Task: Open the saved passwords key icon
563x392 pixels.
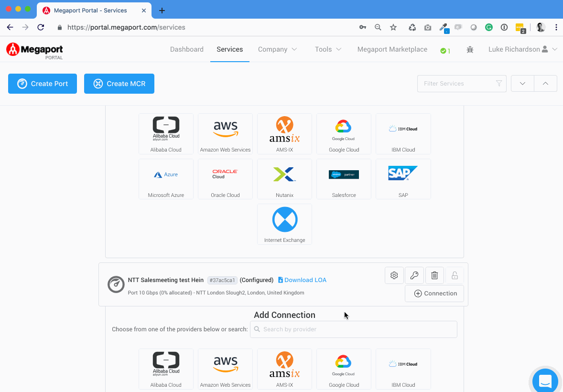Action: (363, 27)
